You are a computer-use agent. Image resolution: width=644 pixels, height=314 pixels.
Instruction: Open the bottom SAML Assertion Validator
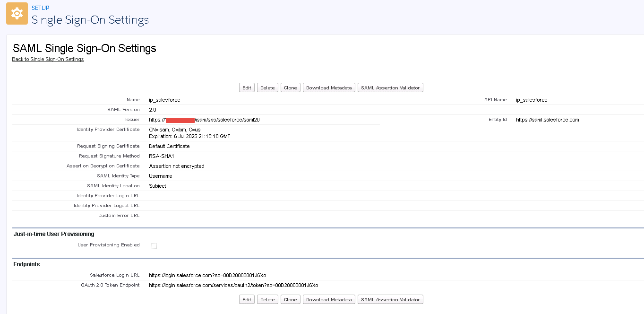point(390,299)
